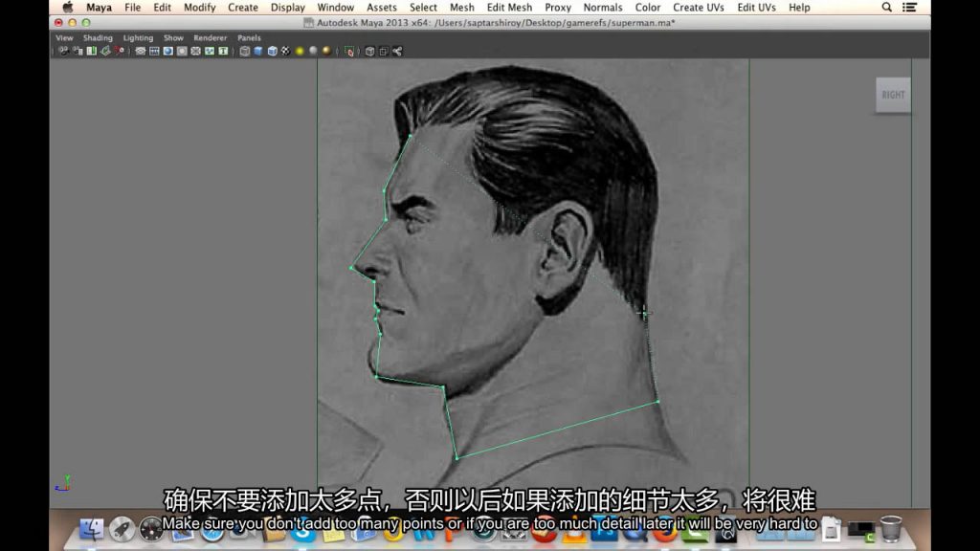The height and width of the screenshot is (551, 980).
Task: Click the curve point at the chin
Action: click(x=376, y=377)
